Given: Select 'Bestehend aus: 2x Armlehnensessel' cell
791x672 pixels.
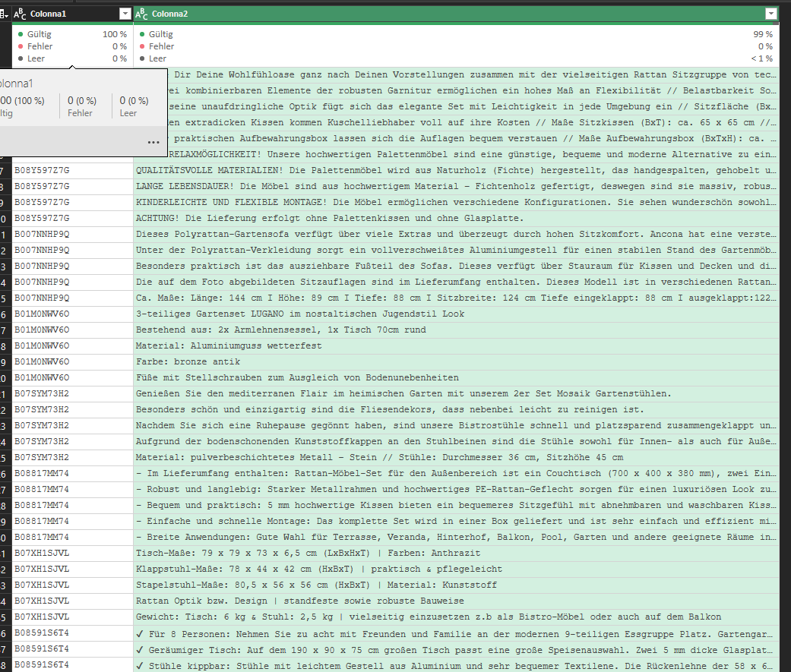Looking at the screenshot, I should (456, 330).
